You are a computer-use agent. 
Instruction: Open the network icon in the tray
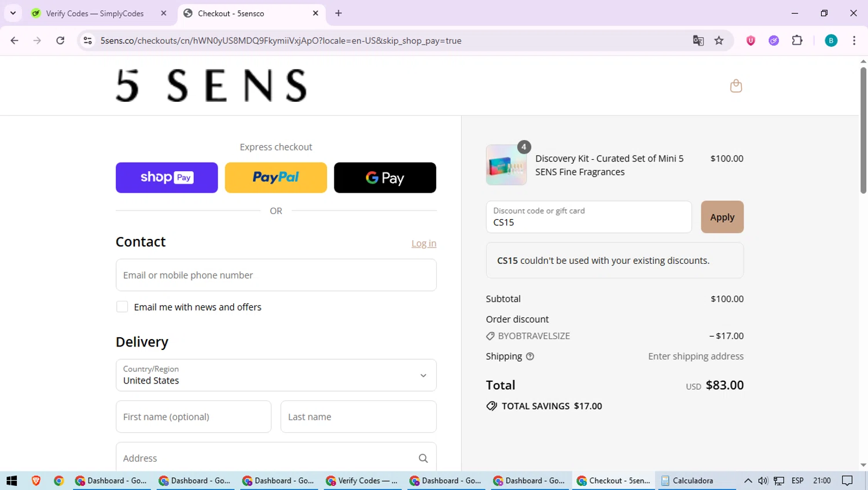[x=779, y=481]
